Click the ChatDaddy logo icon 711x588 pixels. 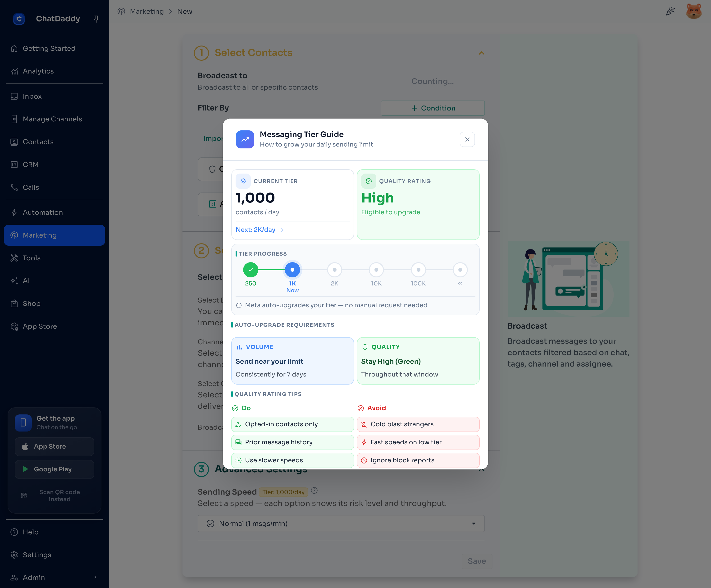coord(19,19)
